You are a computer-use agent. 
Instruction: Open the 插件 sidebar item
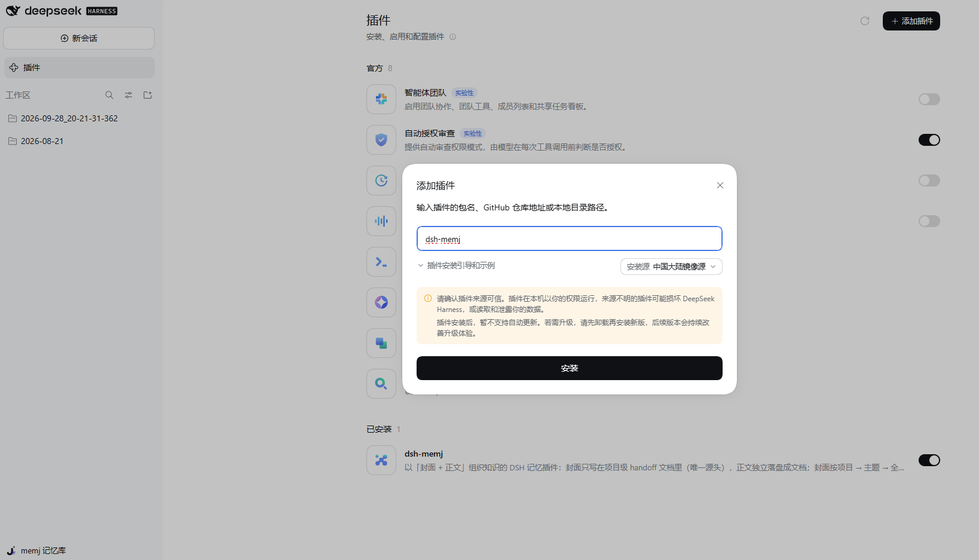click(x=79, y=68)
